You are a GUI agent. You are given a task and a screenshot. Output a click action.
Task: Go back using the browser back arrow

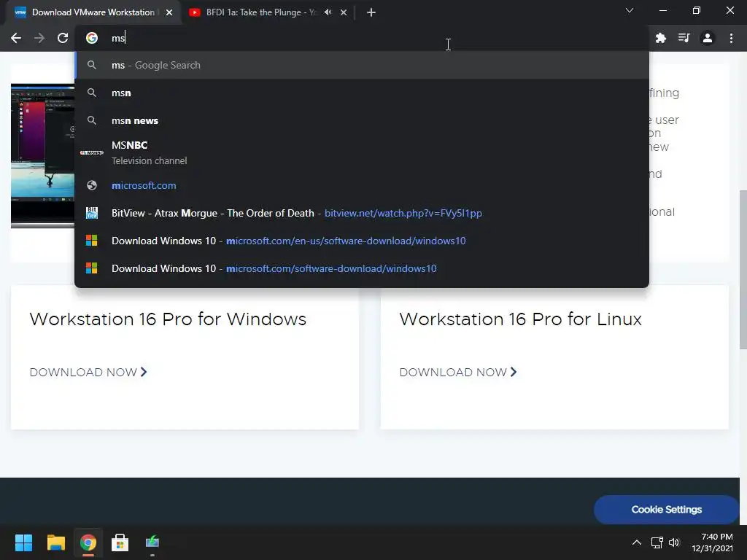(16, 38)
